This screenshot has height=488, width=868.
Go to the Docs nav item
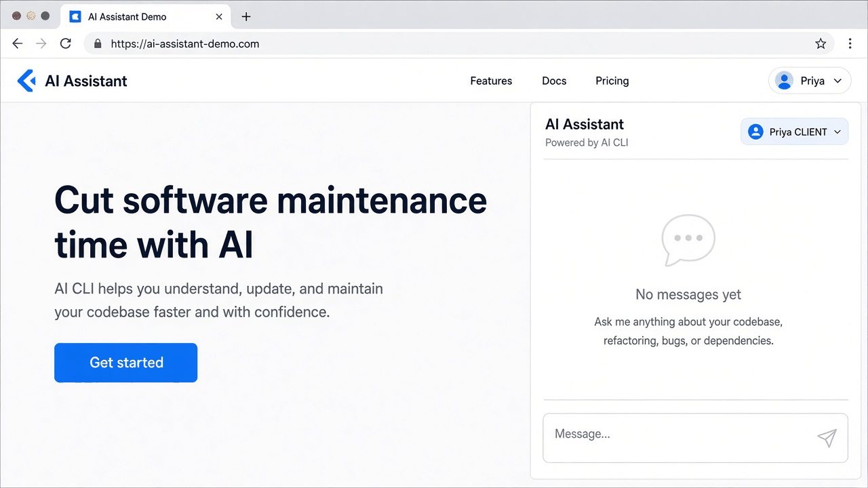[554, 81]
